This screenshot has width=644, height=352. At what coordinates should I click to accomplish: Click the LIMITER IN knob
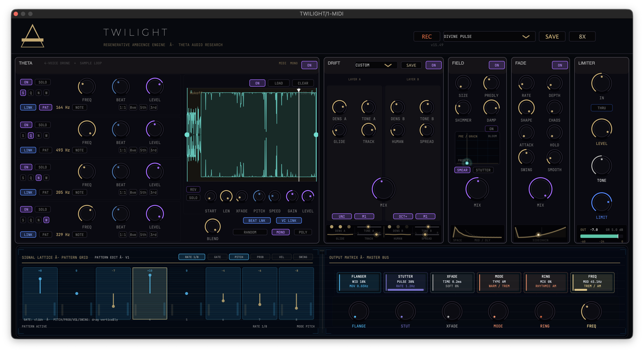pos(601,84)
